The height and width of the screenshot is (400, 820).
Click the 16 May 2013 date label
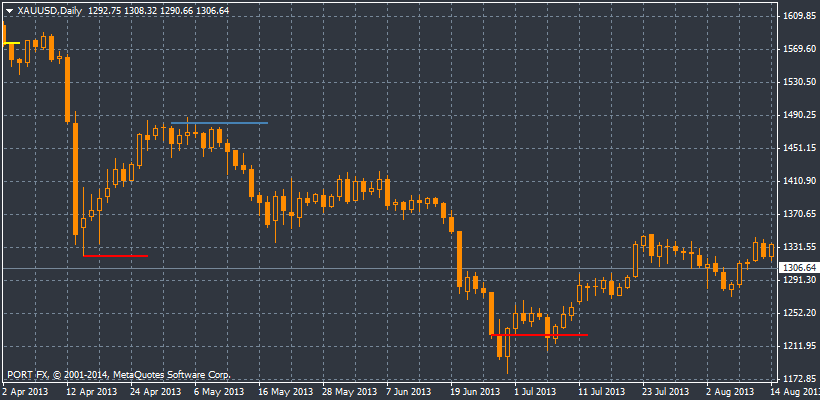click(284, 392)
